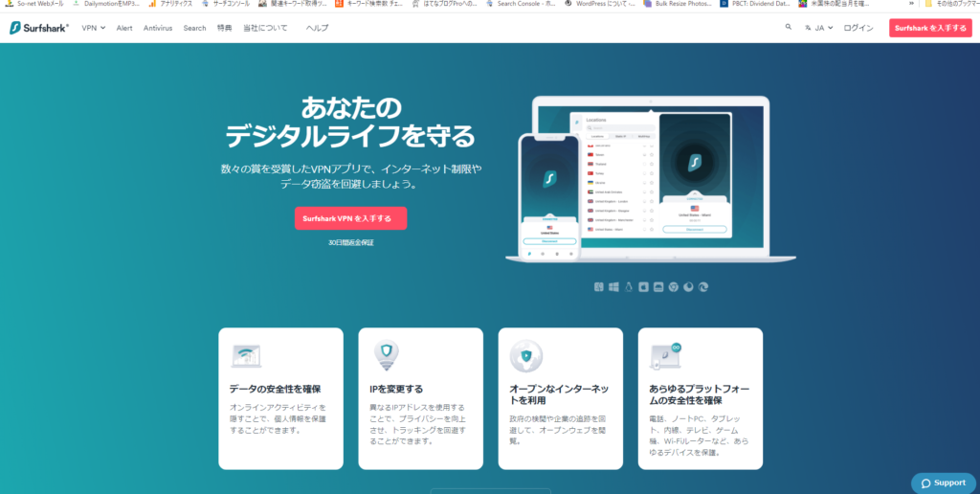980x494 pixels.
Task: Click the shield pin icon on IPを変更する card
Action: point(386,356)
